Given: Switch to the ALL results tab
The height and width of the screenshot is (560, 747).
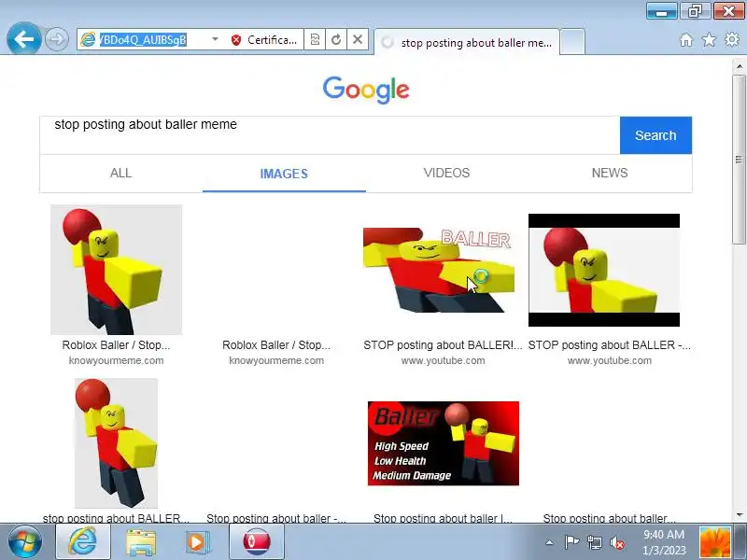Looking at the screenshot, I should pos(121,173).
